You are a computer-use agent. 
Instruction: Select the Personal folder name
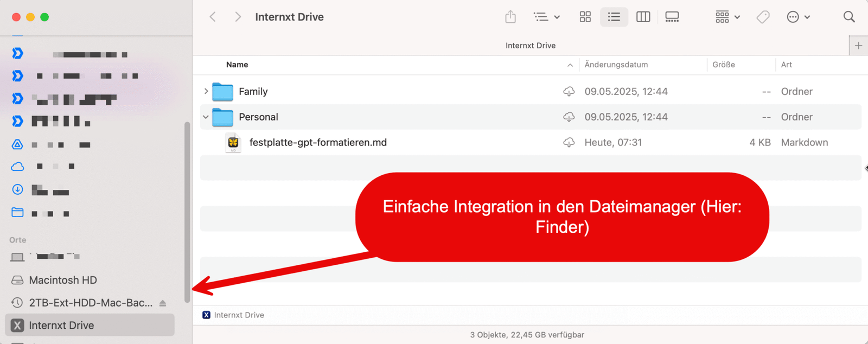click(258, 117)
